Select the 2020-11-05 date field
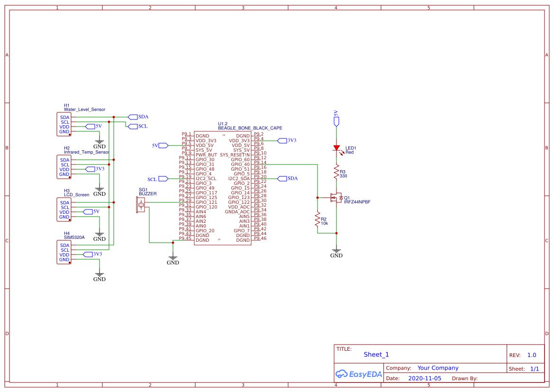Image resolution: width=554 pixels, height=392 pixels. (x=424, y=379)
